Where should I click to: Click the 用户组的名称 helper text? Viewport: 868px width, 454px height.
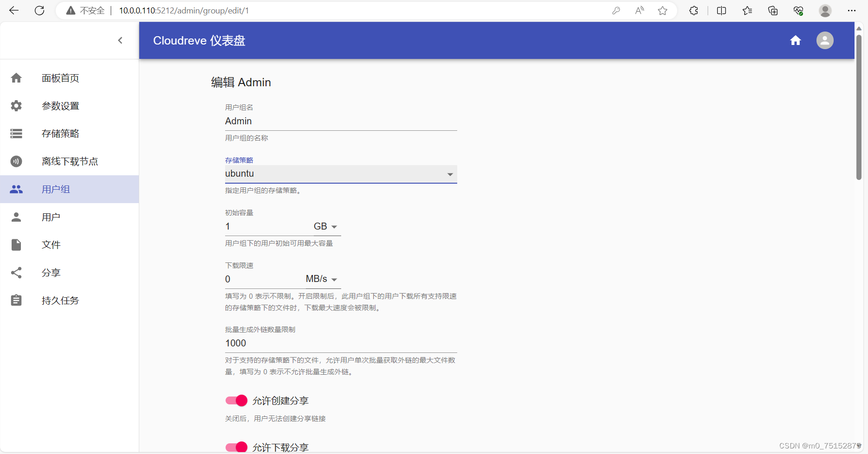pyautogui.click(x=246, y=138)
